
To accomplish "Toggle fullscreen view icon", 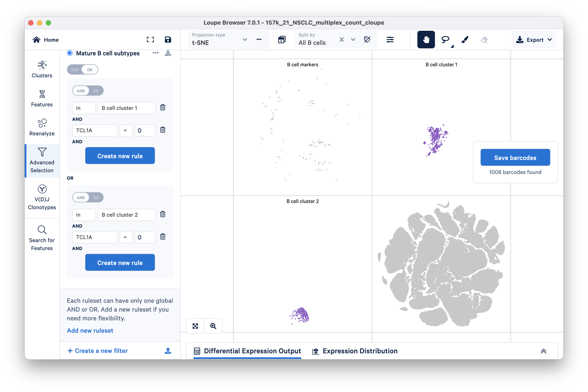I will [x=150, y=40].
